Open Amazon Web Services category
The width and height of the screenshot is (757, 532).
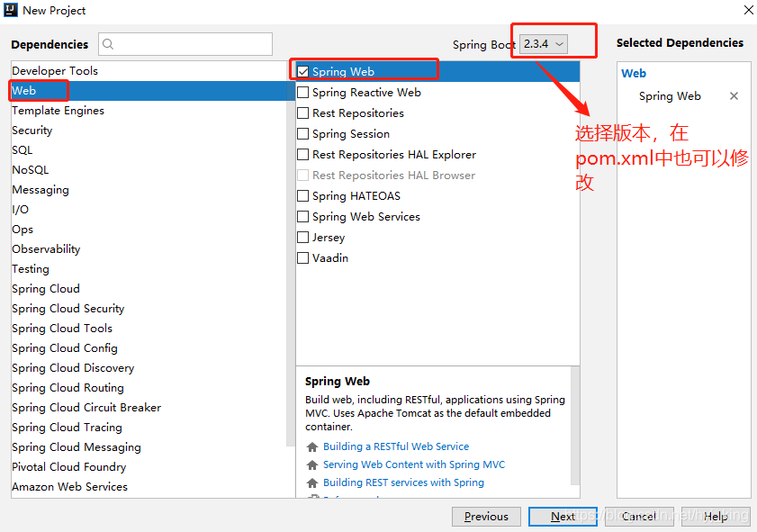point(149,487)
